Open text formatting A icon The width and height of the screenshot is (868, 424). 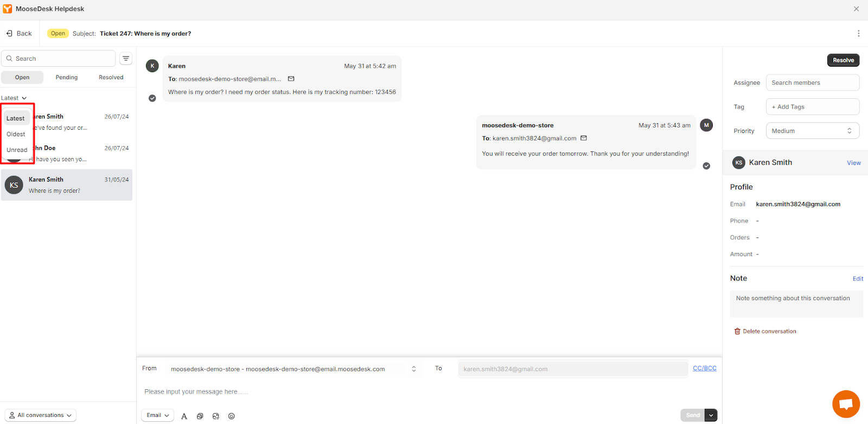click(184, 416)
